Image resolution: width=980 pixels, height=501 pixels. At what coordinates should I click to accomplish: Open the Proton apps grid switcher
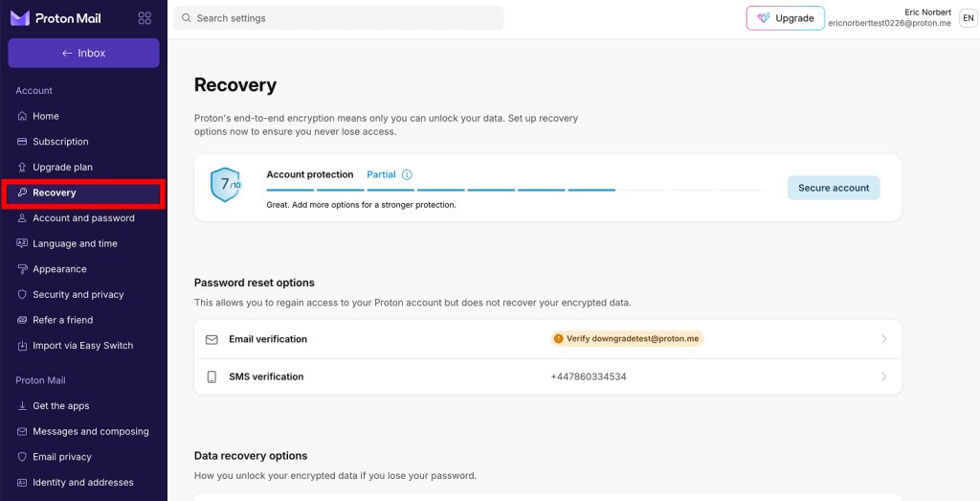(x=145, y=18)
